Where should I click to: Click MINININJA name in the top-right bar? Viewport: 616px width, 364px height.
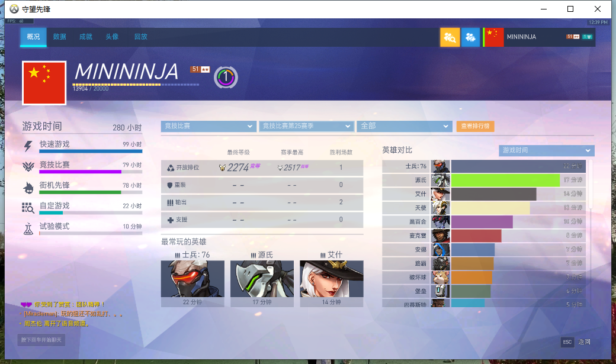point(521,37)
